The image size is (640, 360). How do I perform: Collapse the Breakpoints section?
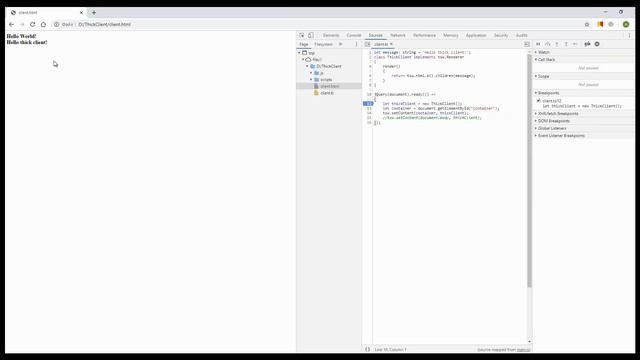[x=584, y=93]
